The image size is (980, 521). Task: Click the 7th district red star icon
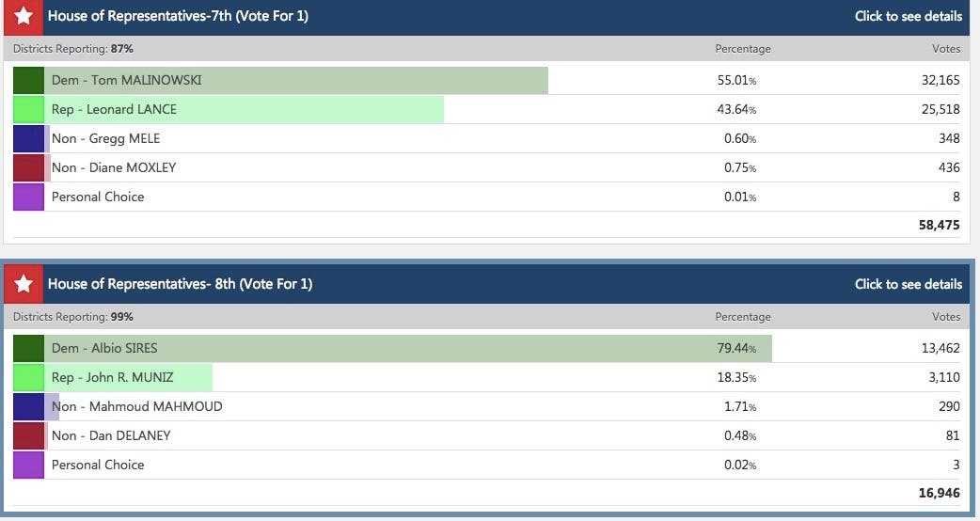pos(24,16)
